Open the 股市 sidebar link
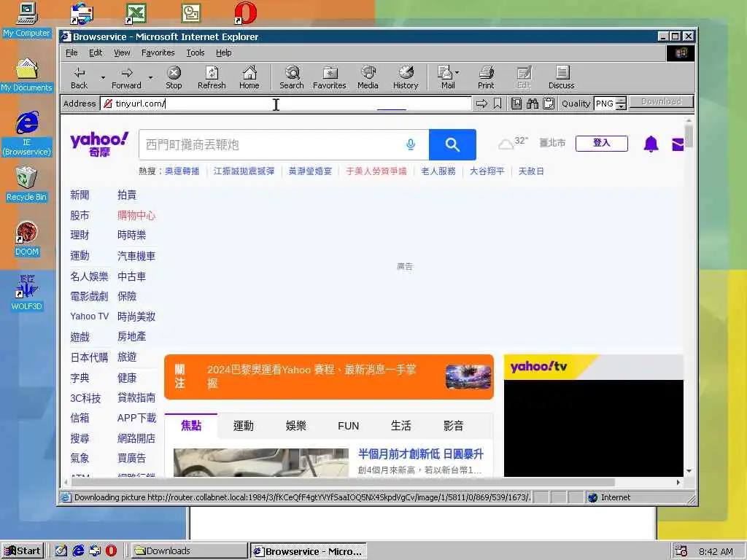Image resolution: width=747 pixels, height=560 pixels. click(x=80, y=215)
